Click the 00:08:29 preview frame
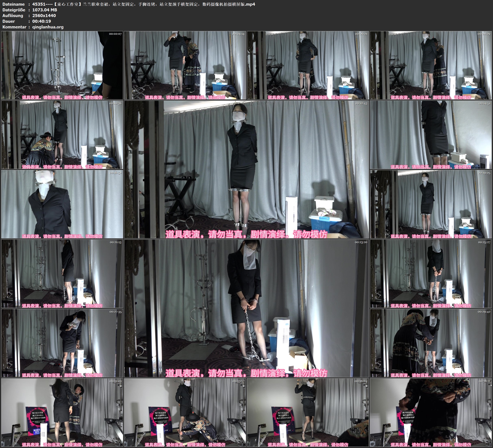Viewport: 493px width, 448px height. [x=431, y=65]
